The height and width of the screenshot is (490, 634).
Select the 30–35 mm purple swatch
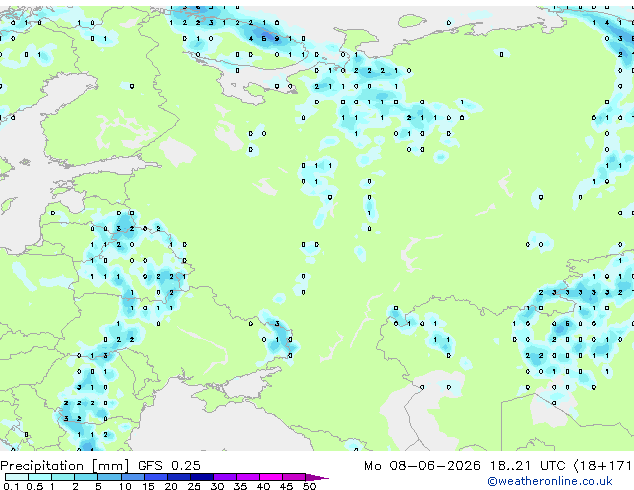pos(225,477)
